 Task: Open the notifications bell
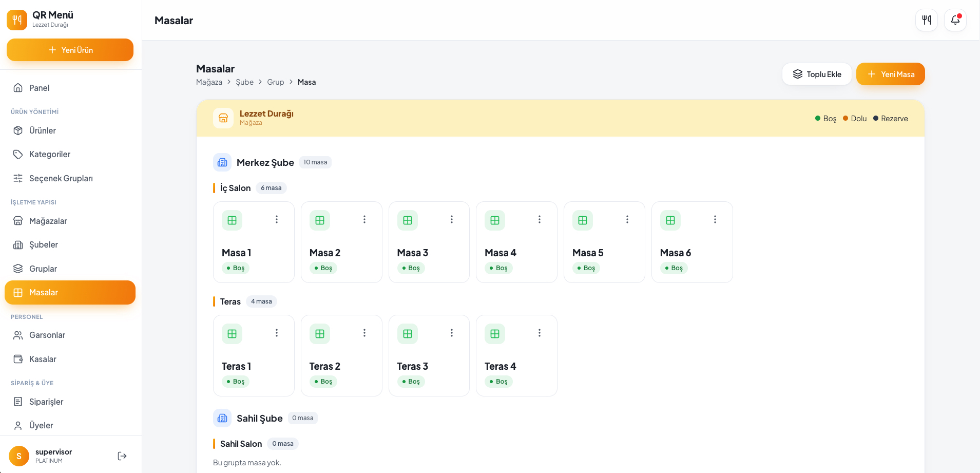pyautogui.click(x=955, y=20)
